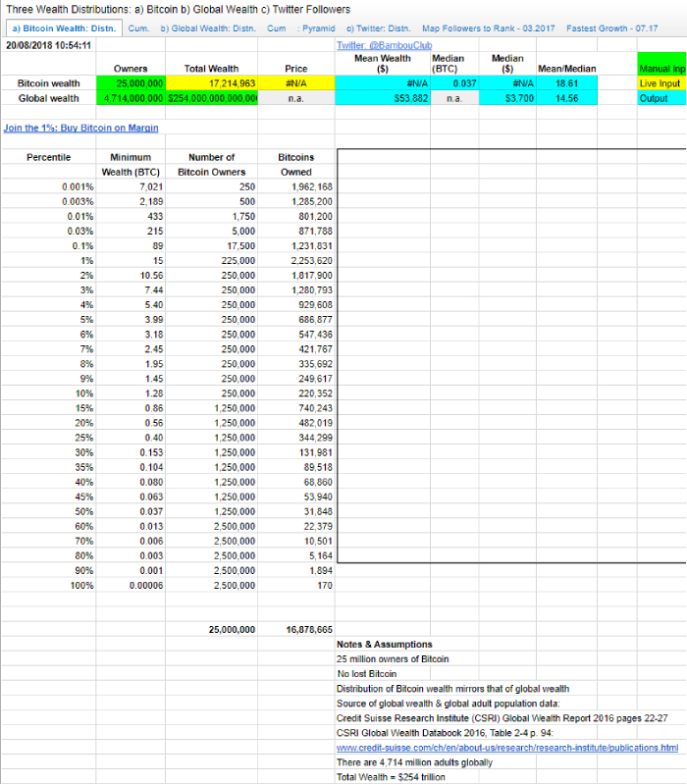Open the credit-suisse.com publications link

coord(507,748)
